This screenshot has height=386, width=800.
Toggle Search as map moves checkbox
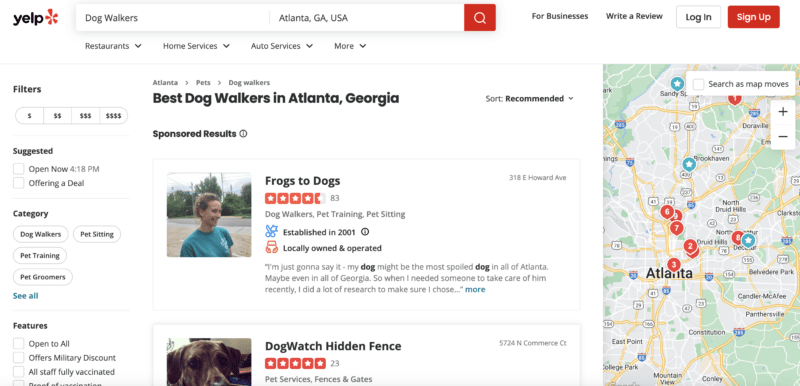tap(698, 84)
